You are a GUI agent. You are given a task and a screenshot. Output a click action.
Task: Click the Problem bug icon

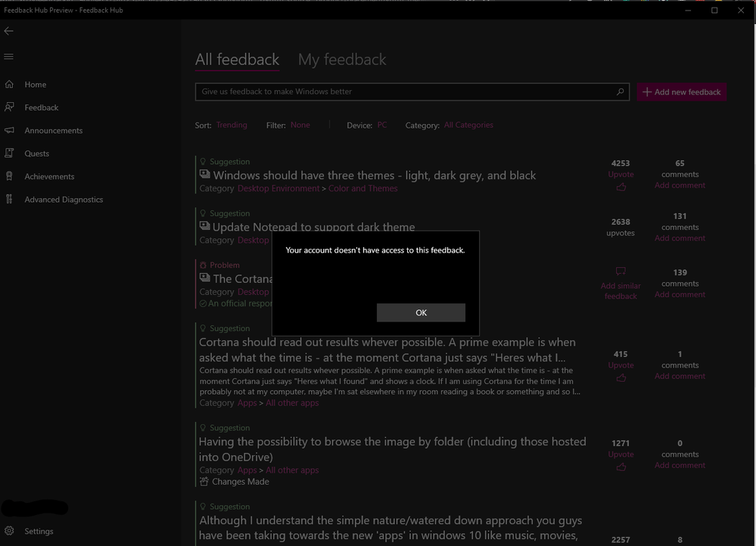click(203, 265)
